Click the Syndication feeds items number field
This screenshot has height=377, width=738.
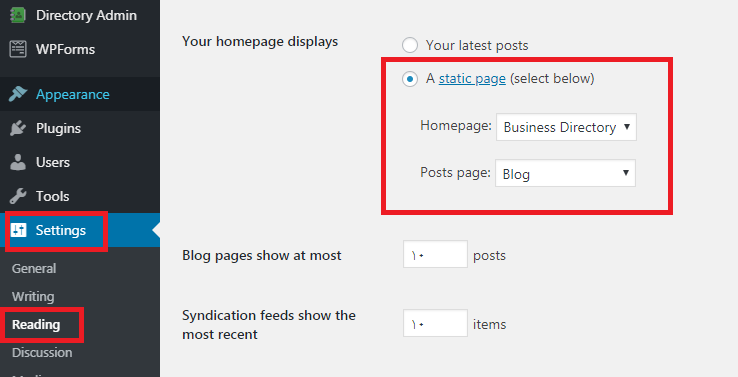pos(435,323)
